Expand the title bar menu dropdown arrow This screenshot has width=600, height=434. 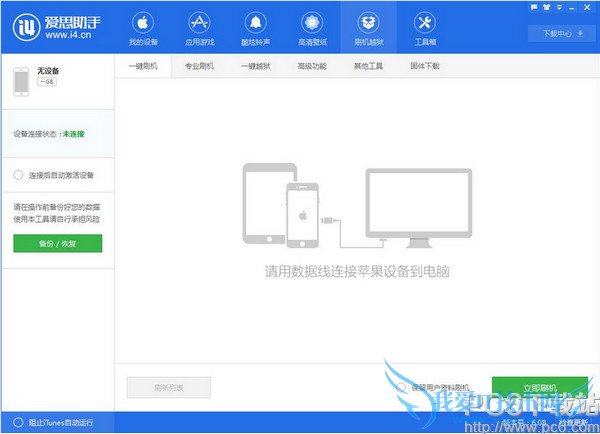pos(559,7)
